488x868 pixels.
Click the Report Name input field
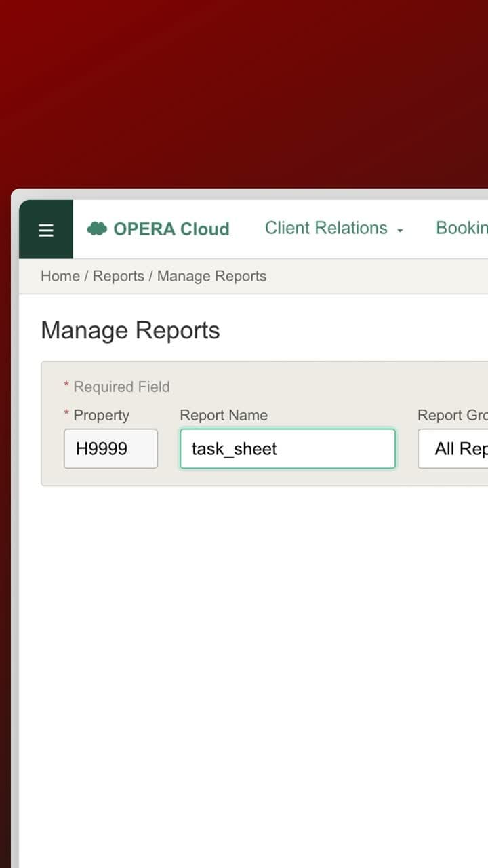(287, 448)
